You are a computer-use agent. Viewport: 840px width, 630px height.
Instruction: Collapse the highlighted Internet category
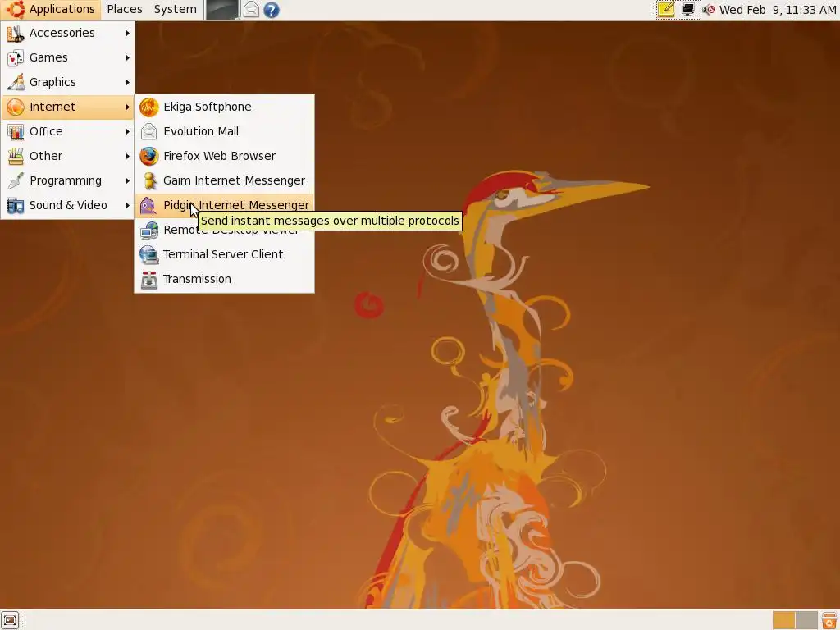67,107
